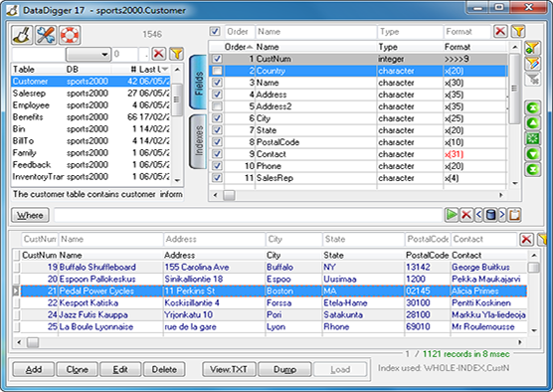Image resolution: width=553 pixels, height=392 pixels.
Task: Click the database query history icon
Action: [490, 215]
